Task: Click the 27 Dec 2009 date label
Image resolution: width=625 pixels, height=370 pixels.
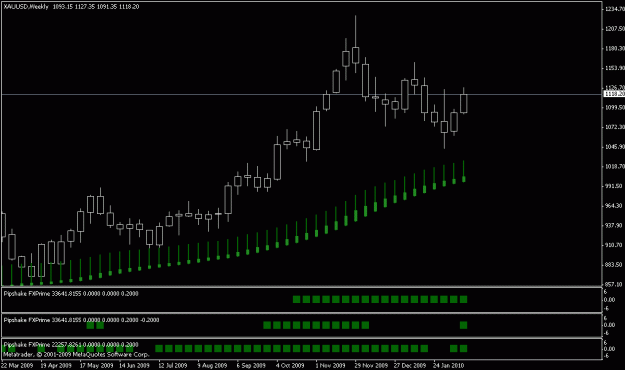Action: coord(410,365)
